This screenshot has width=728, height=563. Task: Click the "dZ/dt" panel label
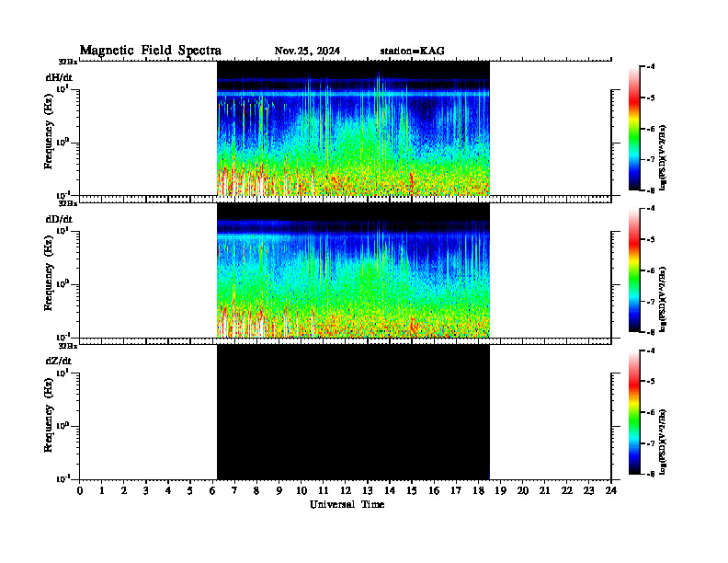tap(59, 361)
